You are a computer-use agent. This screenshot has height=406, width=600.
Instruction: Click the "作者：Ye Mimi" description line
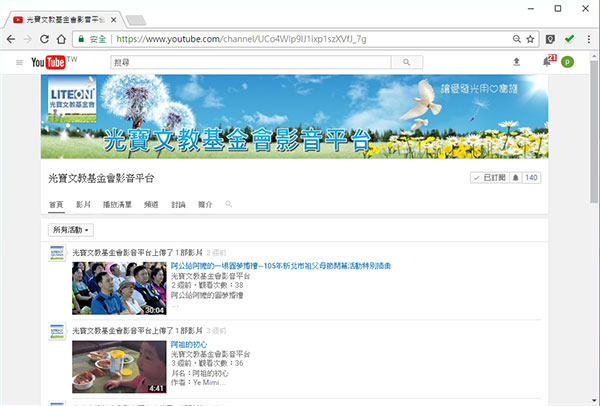[x=198, y=382]
